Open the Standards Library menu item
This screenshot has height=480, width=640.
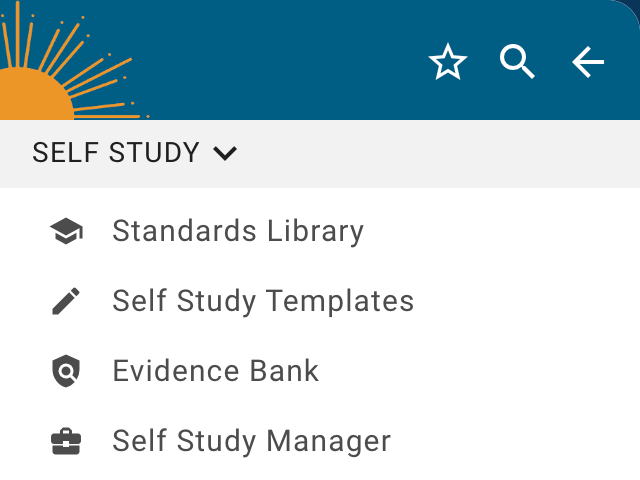pos(238,232)
